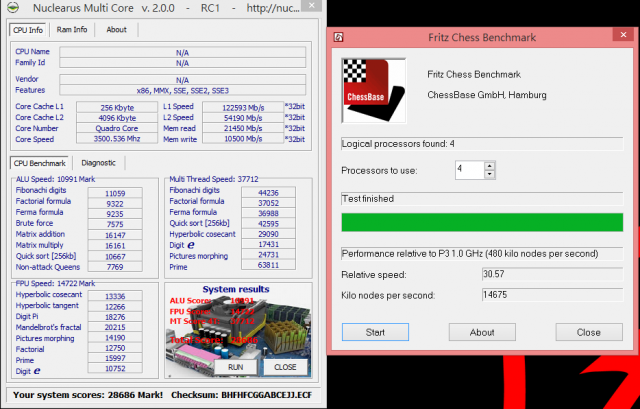Image resolution: width=640 pixels, height=409 pixels.
Task: Click the Core Cache L1 value 256 Kbyte
Action: pyautogui.click(x=117, y=107)
